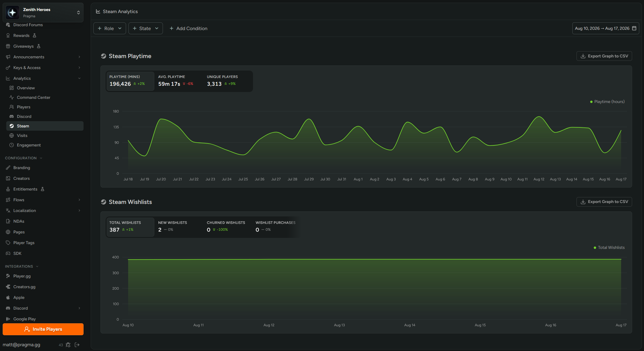The width and height of the screenshot is (644, 351).
Task: Select the Steam analytics item
Action: (45, 126)
